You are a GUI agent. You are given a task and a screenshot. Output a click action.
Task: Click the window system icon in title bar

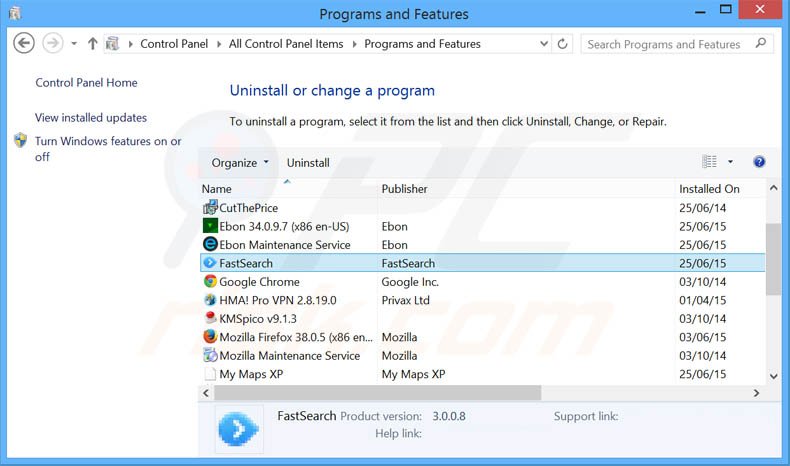[15, 13]
